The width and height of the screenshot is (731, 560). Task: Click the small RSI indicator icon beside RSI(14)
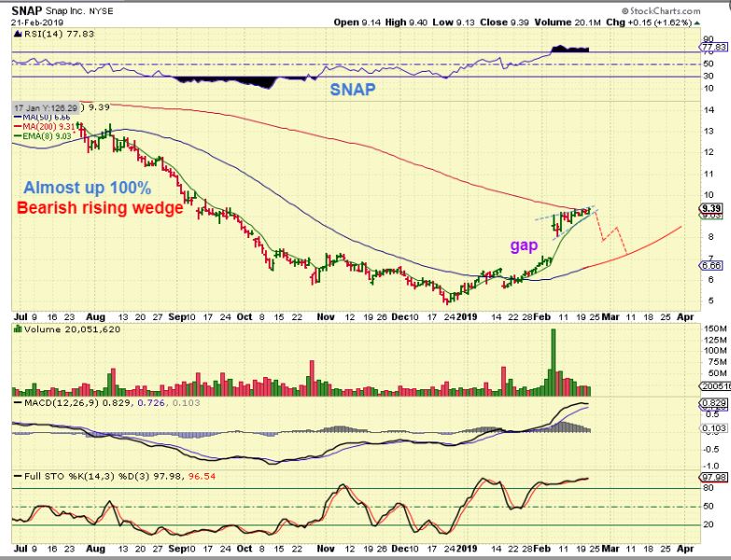pyautogui.click(x=18, y=34)
